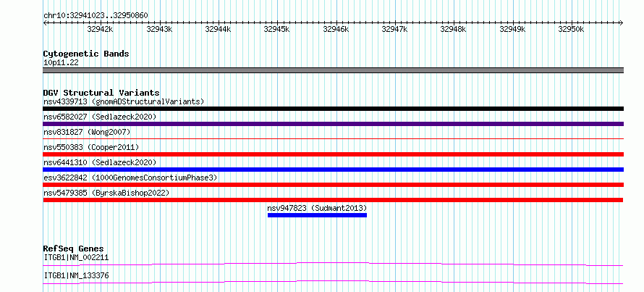644x292 pixels.
Task: Click the purple nsv6582027 variant bar
Action: [x=333, y=124]
